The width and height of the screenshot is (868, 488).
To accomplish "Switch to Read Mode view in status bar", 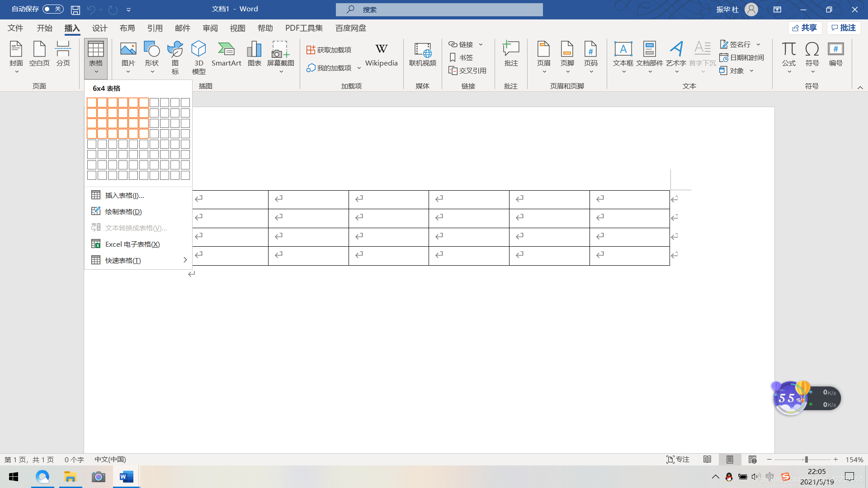I will click(x=707, y=460).
